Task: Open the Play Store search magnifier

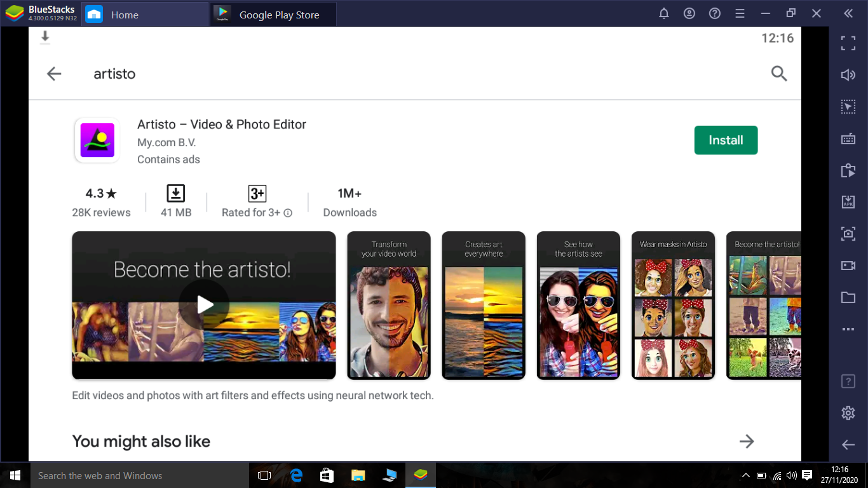Action: pyautogui.click(x=779, y=74)
